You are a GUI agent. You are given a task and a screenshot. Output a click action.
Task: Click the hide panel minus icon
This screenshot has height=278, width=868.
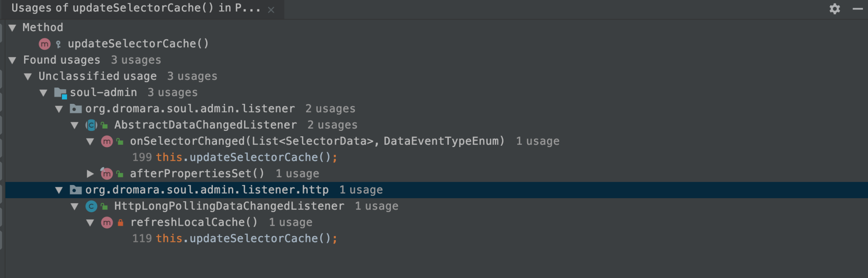pyautogui.click(x=857, y=9)
